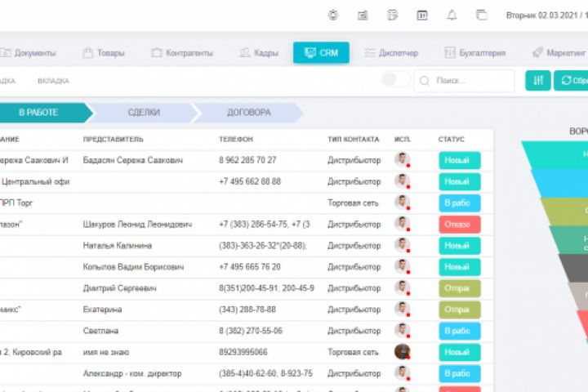The image size is (588, 392).
Task: Select Александр - ком. директор cell
Action: 132,373
